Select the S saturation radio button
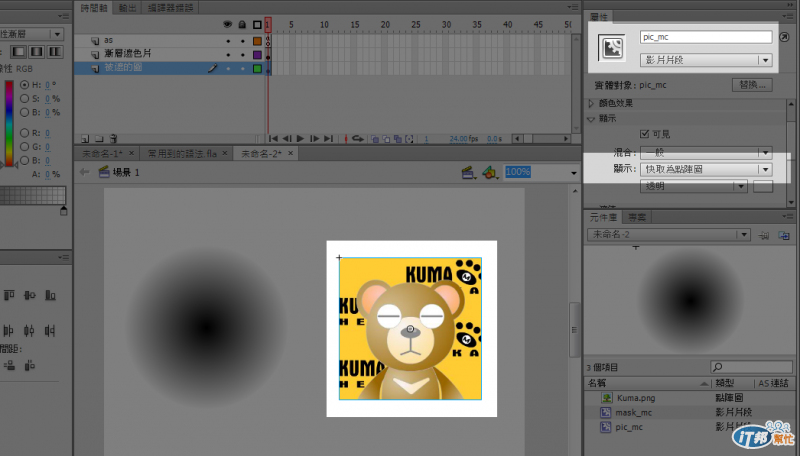Image resolution: width=800 pixels, height=456 pixels. (x=24, y=98)
